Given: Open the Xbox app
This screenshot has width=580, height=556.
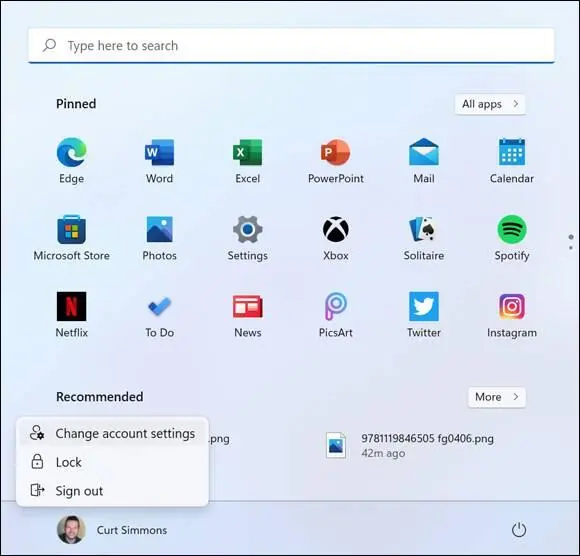Looking at the screenshot, I should click(x=335, y=237).
